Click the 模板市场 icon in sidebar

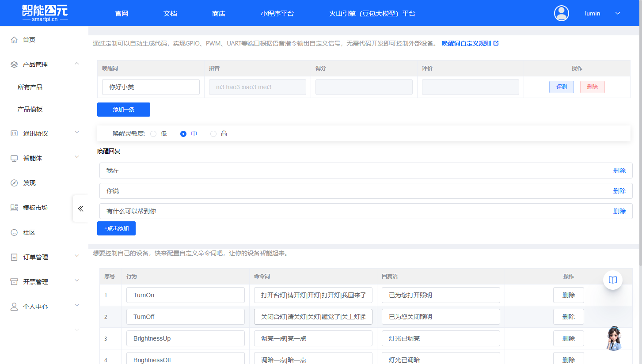(14, 208)
